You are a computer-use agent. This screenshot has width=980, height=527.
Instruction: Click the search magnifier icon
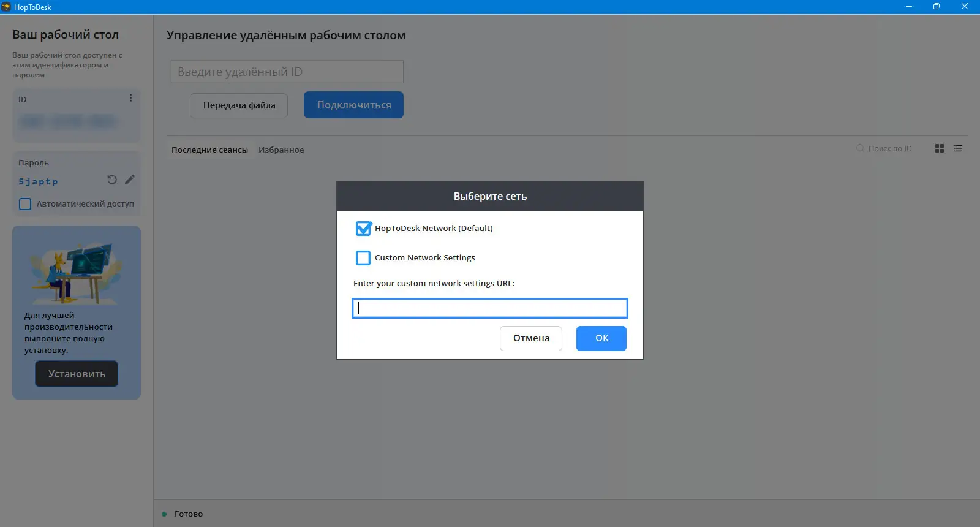[x=860, y=148]
